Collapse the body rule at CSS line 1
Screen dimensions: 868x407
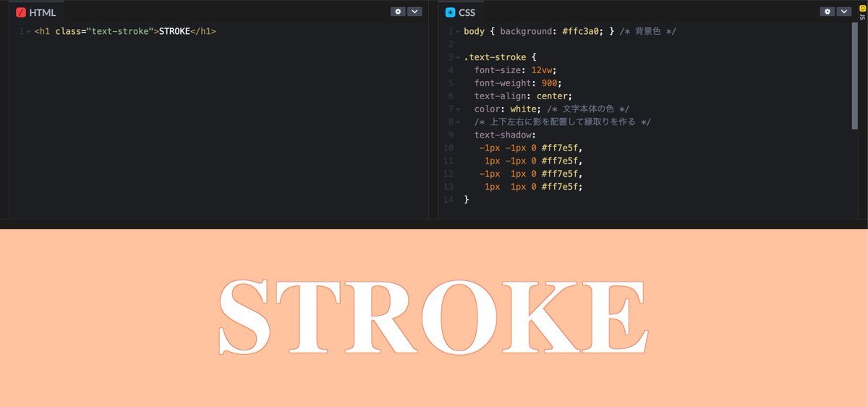pyautogui.click(x=458, y=32)
